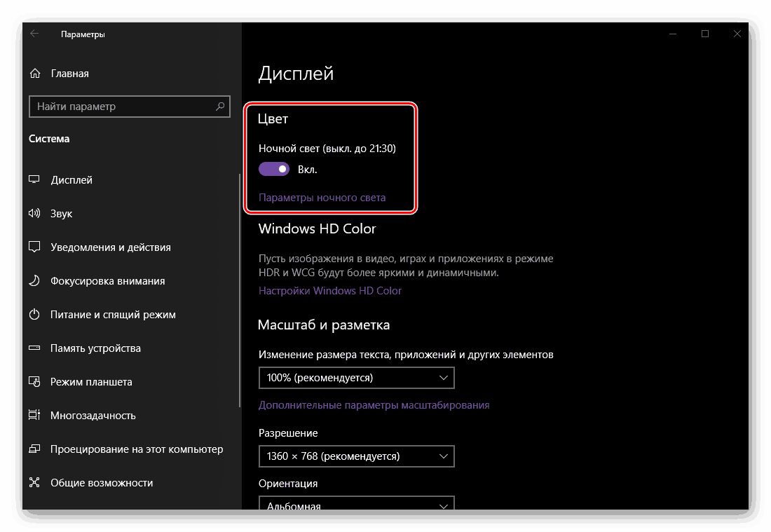771x532 pixels.
Task: Click the Уведомления и действия icon
Action: (x=34, y=247)
